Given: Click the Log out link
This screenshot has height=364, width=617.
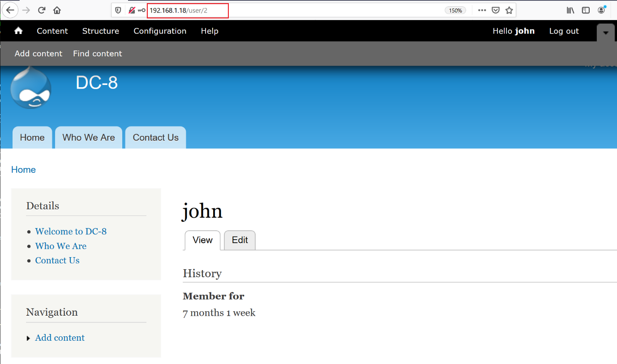Looking at the screenshot, I should point(564,31).
